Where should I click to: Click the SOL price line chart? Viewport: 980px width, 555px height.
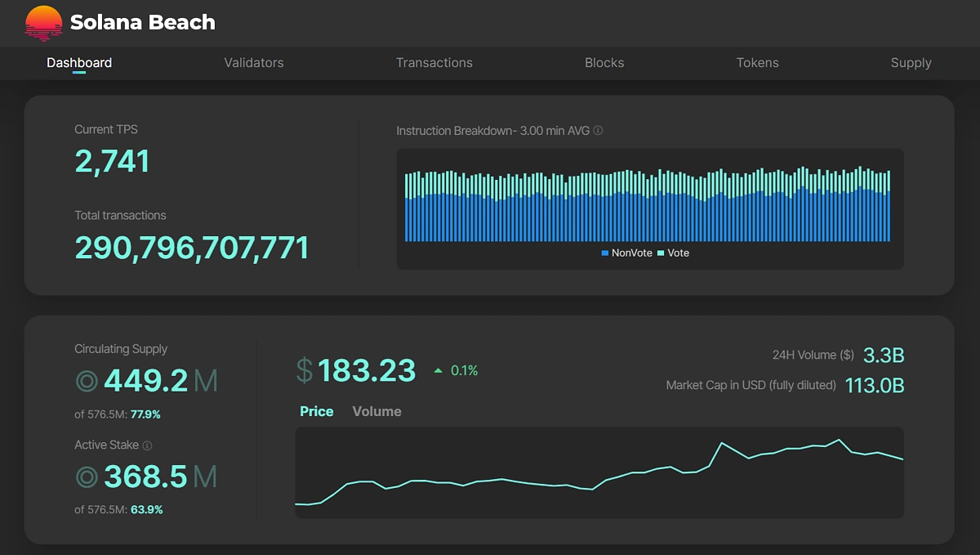(x=600, y=474)
